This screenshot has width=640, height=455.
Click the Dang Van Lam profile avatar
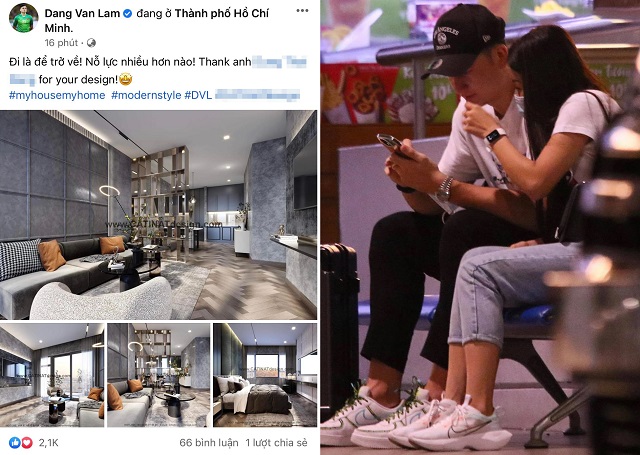(x=23, y=18)
